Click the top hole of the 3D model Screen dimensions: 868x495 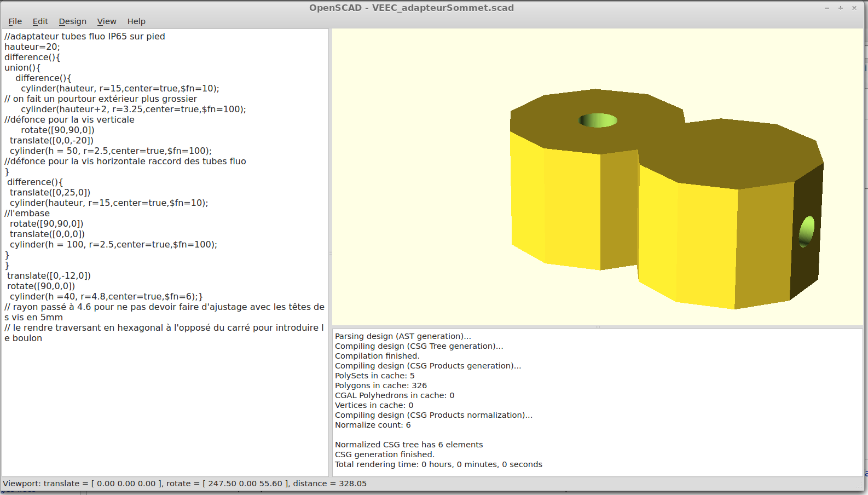click(598, 120)
